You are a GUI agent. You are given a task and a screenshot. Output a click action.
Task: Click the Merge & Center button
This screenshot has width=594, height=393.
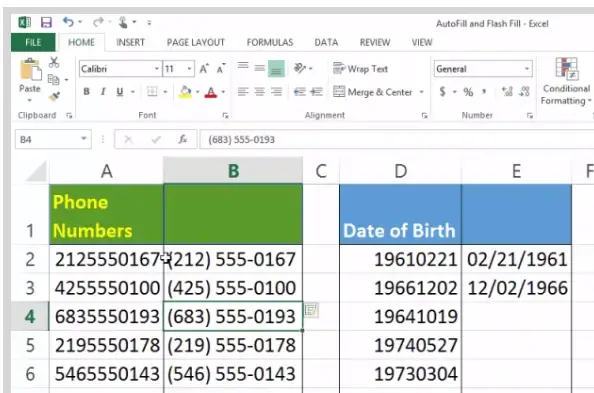[x=373, y=92]
